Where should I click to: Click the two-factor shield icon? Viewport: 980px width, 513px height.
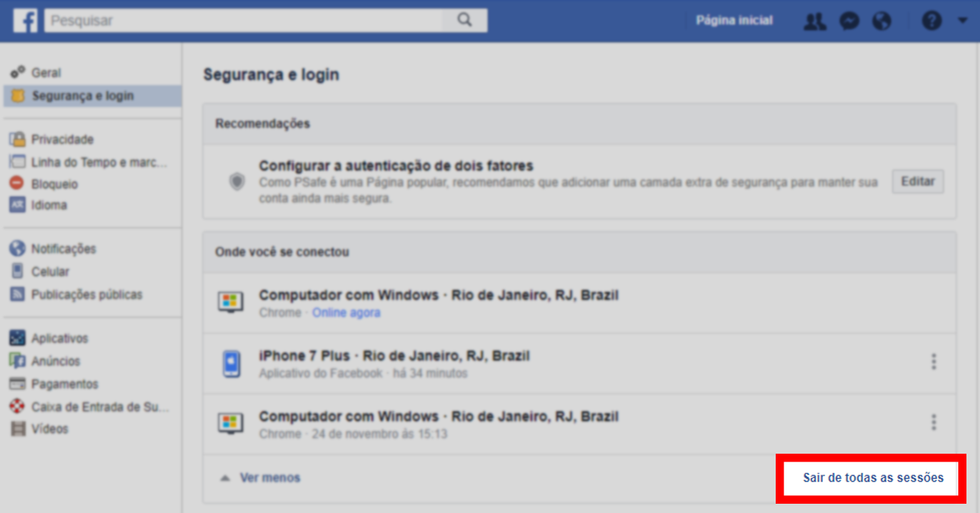236,182
